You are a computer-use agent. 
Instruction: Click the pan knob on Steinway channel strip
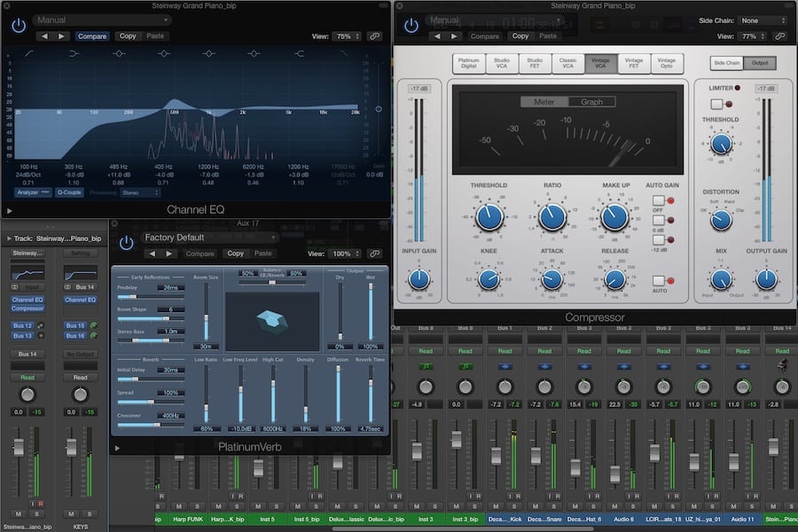(27, 395)
